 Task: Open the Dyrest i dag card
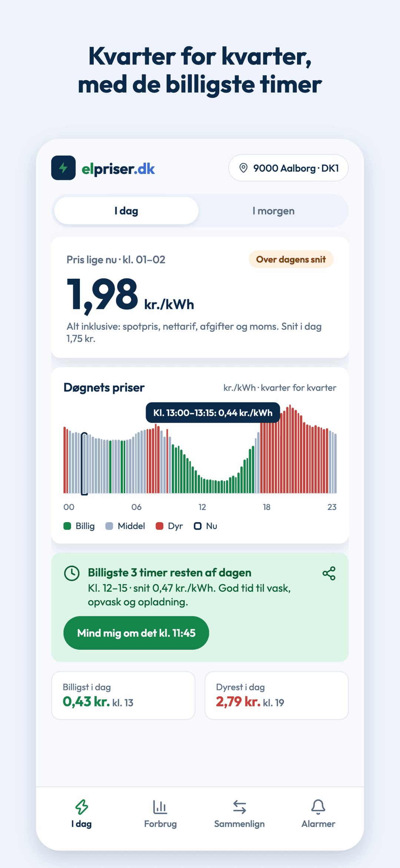click(277, 696)
